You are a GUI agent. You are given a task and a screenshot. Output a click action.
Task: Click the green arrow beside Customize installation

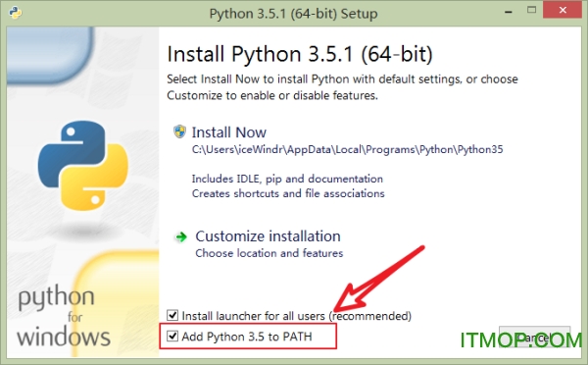(x=181, y=236)
